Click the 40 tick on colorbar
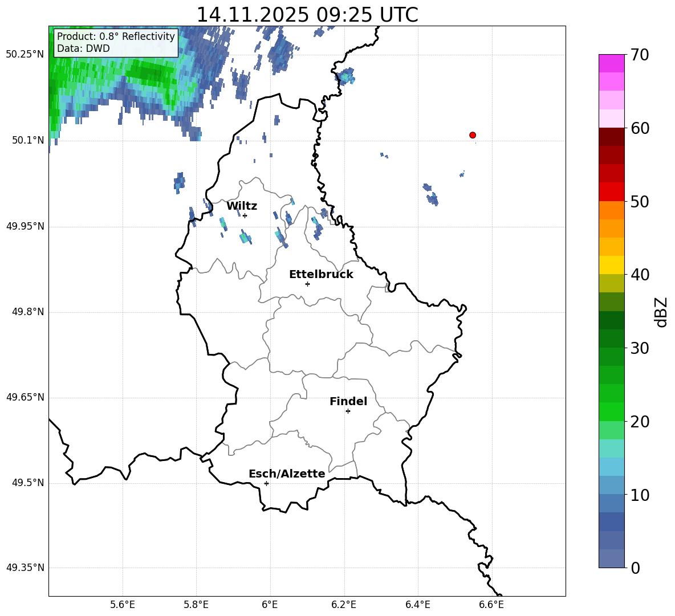 [640, 275]
